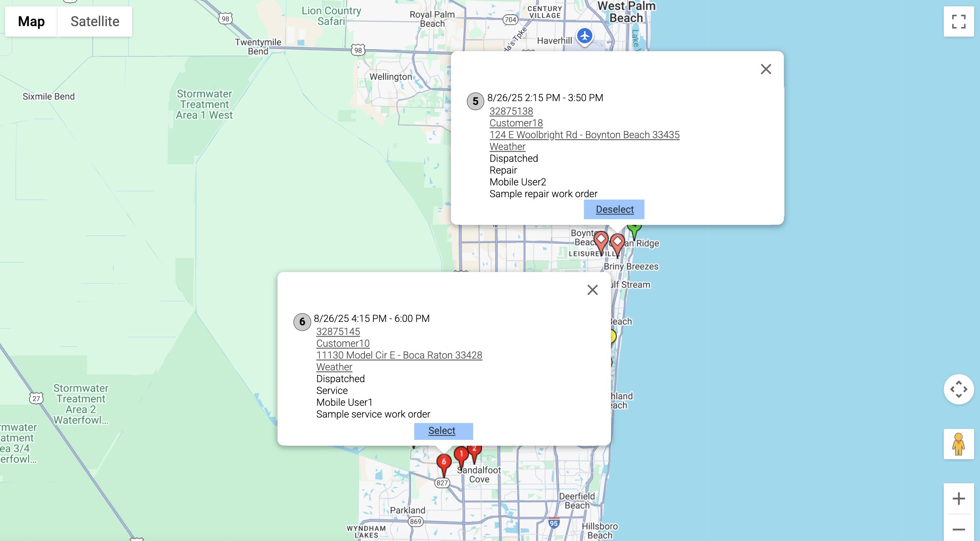Select the Map view tab
This screenshot has height=541, width=980.
click(x=31, y=21)
